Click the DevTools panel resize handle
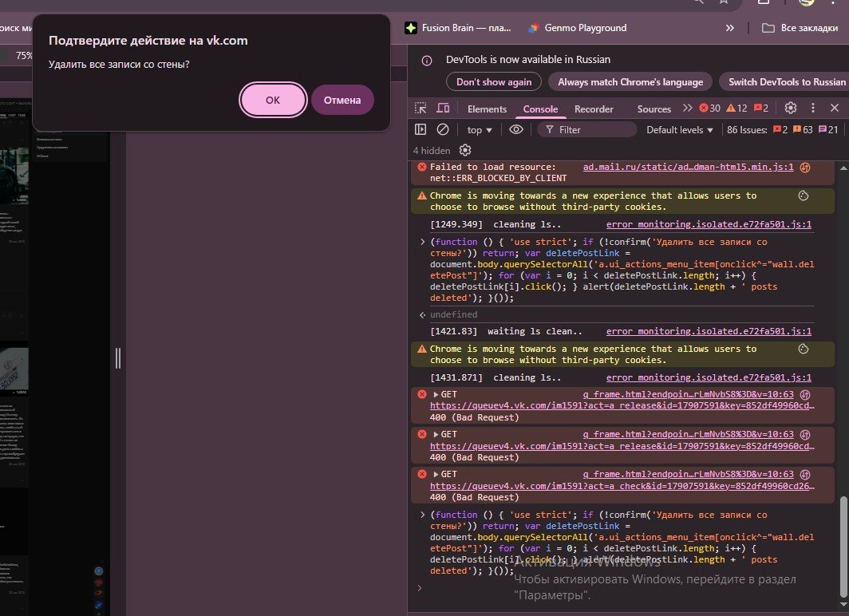This screenshot has height=616, width=849. click(118, 358)
